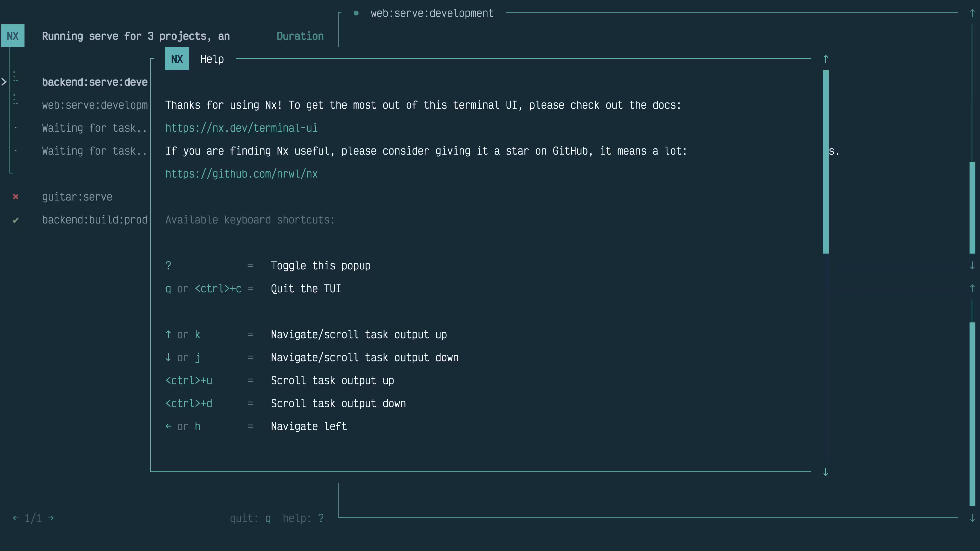Click the green checkmark beside backend:build:prod
The height and width of the screenshot is (551, 980).
[16, 220]
